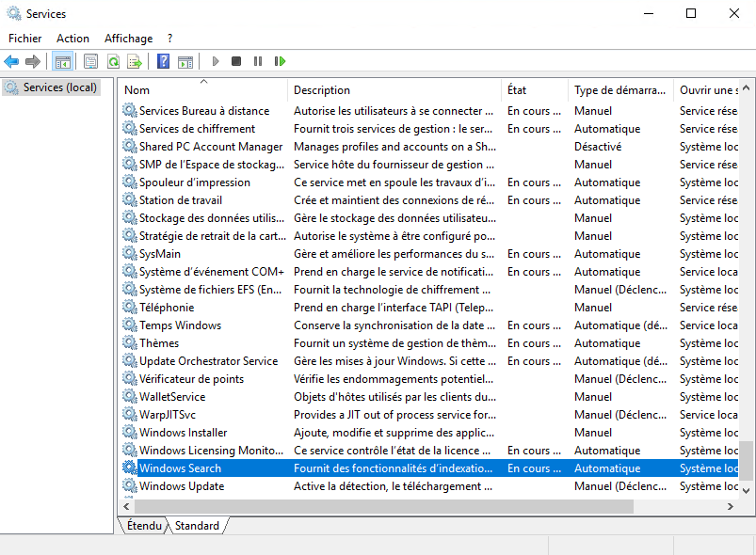
Task: Click the gear icon beside Spouleur d'impression
Action: point(129,182)
